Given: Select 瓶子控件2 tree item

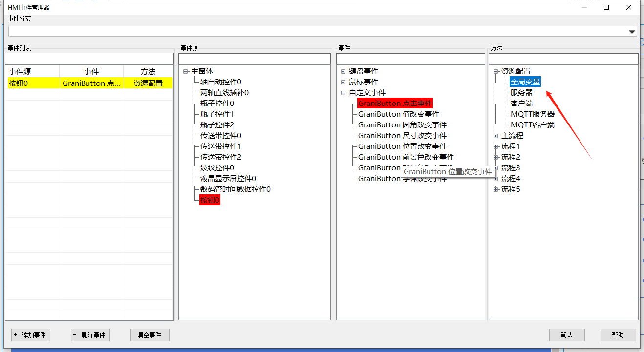Looking at the screenshot, I should coord(217,125).
